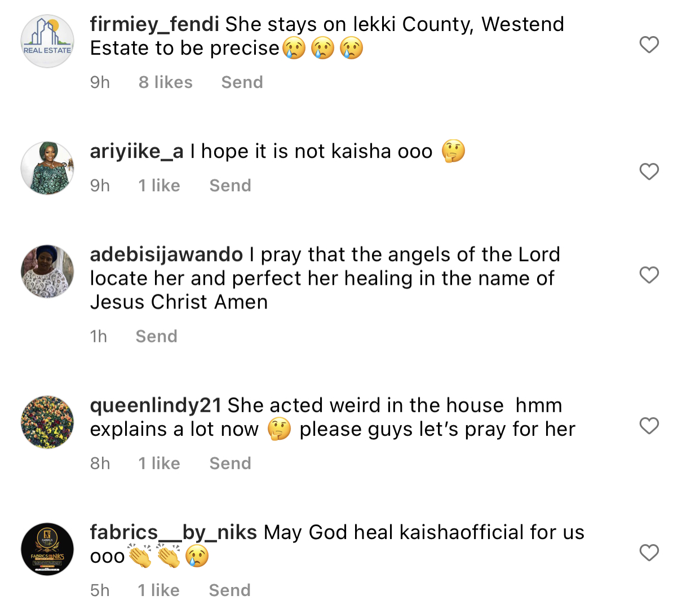Show who liked queenlindy21's comment
The width and height of the screenshot is (700, 600).
pyautogui.click(x=159, y=464)
